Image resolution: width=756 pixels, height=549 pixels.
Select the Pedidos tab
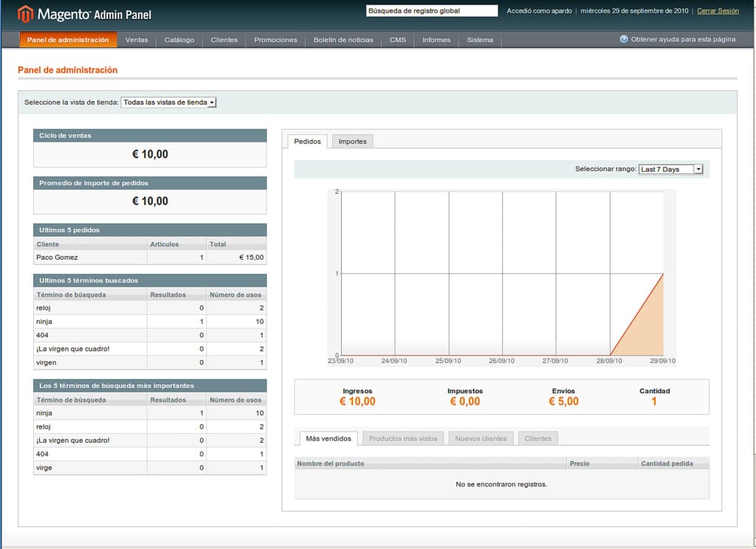[307, 140]
